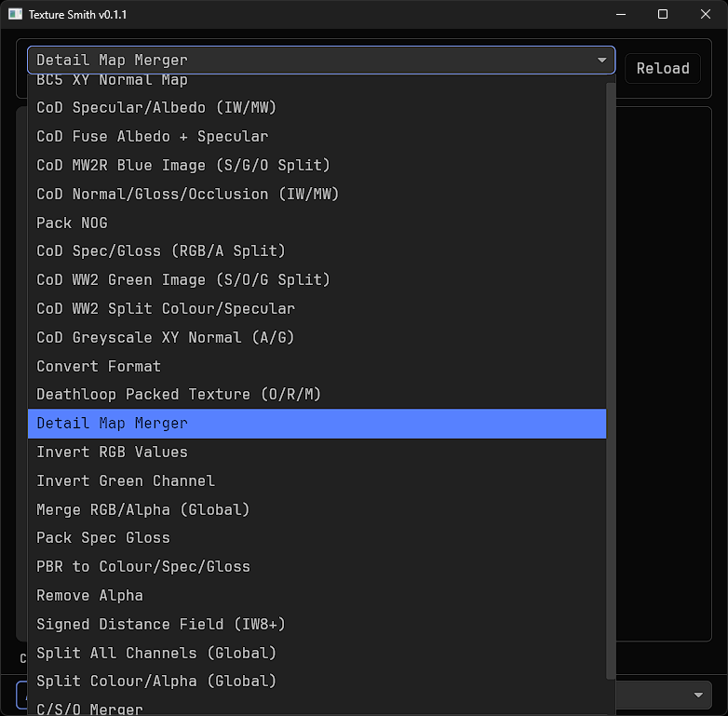The height and width of the screenshot is (716, 728).
Task: Click the dropdown list vertical scrollbar
Action: pyautogui.click(x=611, y=380)
